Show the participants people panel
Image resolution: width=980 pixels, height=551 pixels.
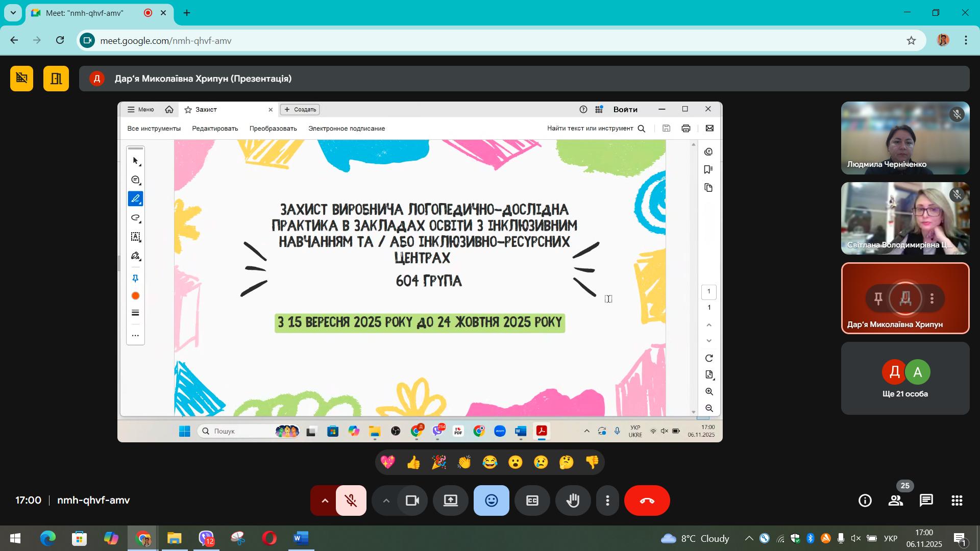896,500
